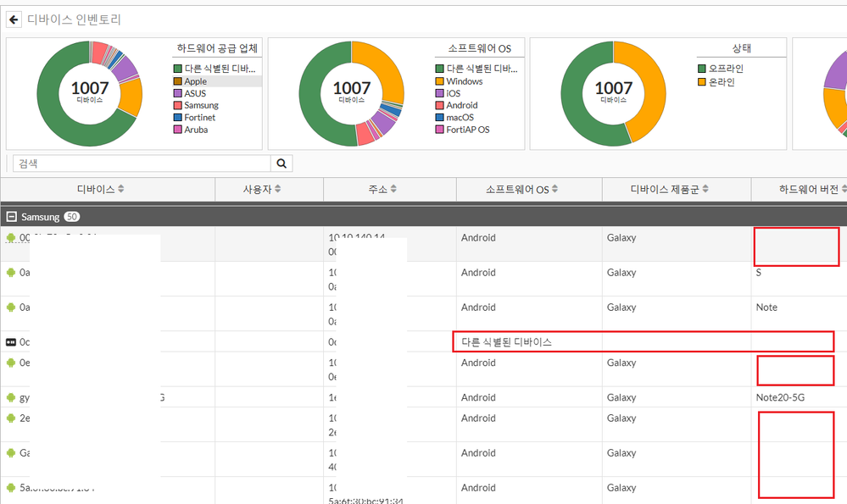Select 오프라인 status legend entry

click(x=721, y=69)
